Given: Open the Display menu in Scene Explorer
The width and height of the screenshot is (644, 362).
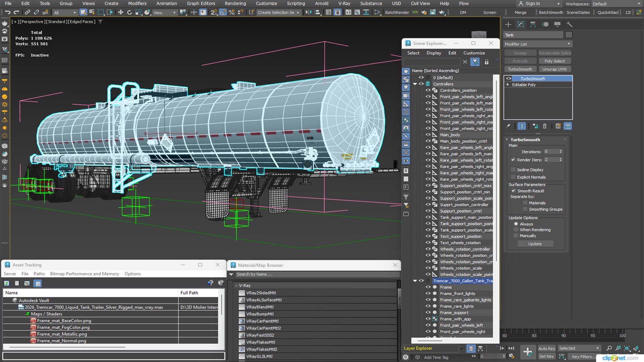Looking at the screenshot, I should pyautogui.click(x=434, y=53).
